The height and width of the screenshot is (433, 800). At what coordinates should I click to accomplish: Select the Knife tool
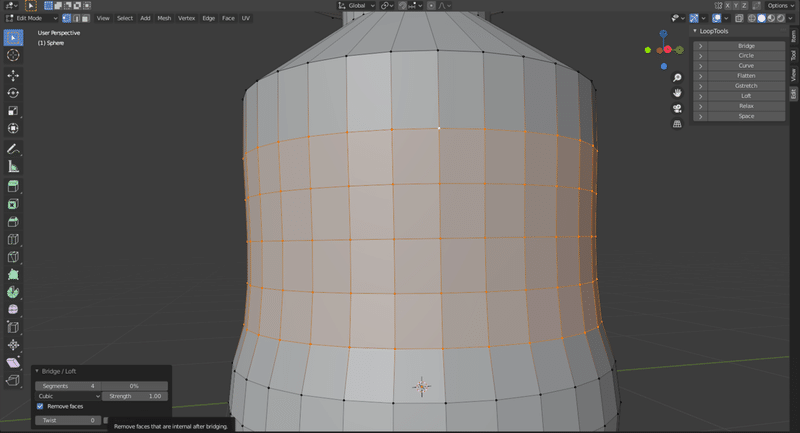pyautogui.click(x=13, y=257)
